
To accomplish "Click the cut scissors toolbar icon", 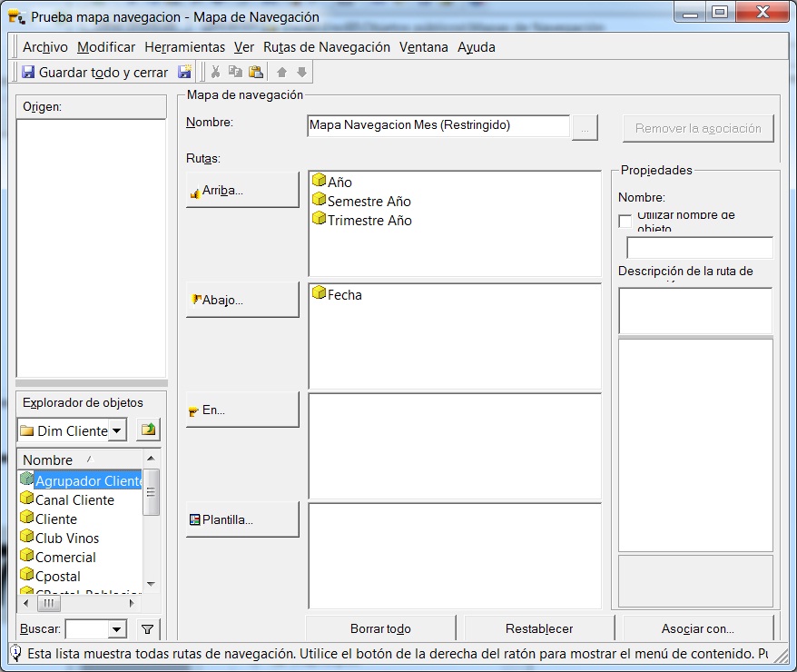I will tap(215, 72).
